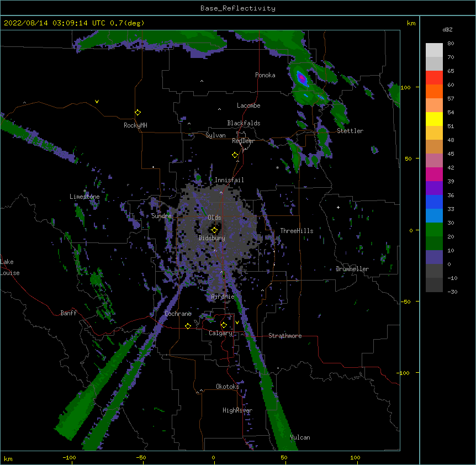Click the yellow 54 dBZ legend swatch
The width and height of the screenshot is (476, 465).
(x=434, y=119)
